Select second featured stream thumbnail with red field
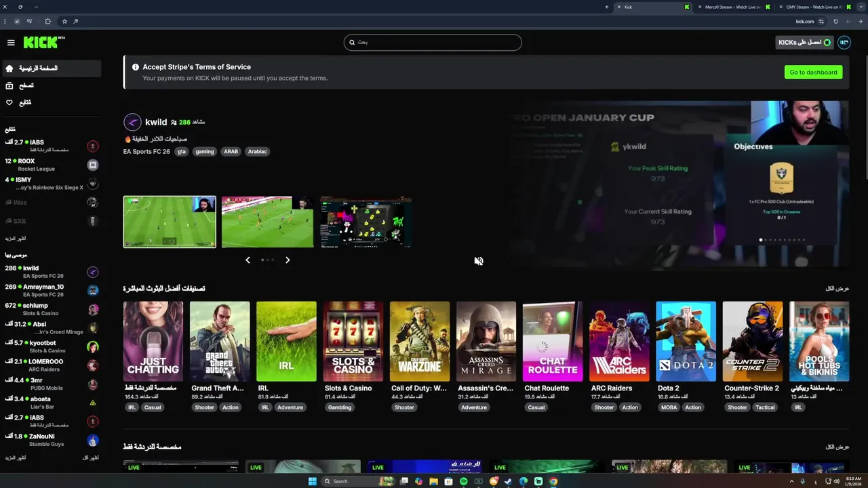The height and width of the screenshot is (488, 868). tap(267, 222)
